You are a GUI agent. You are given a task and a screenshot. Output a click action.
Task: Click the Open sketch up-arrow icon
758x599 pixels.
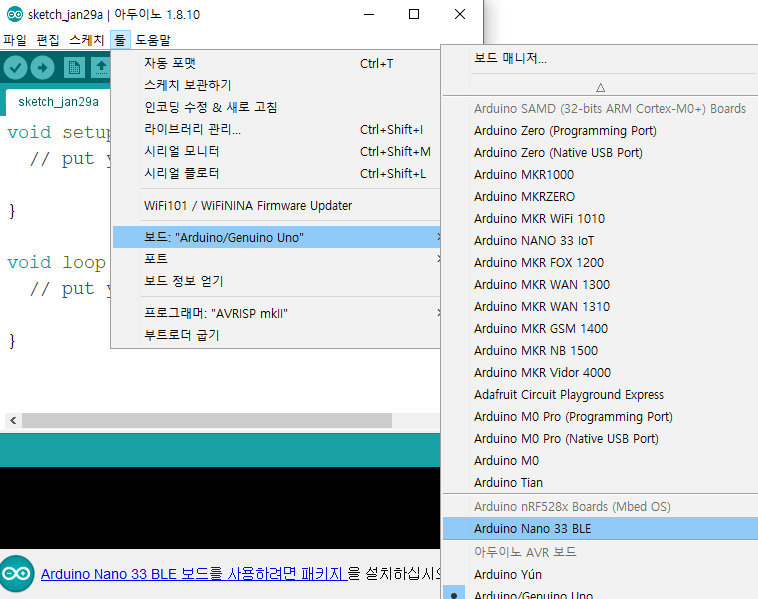point(101,68)
